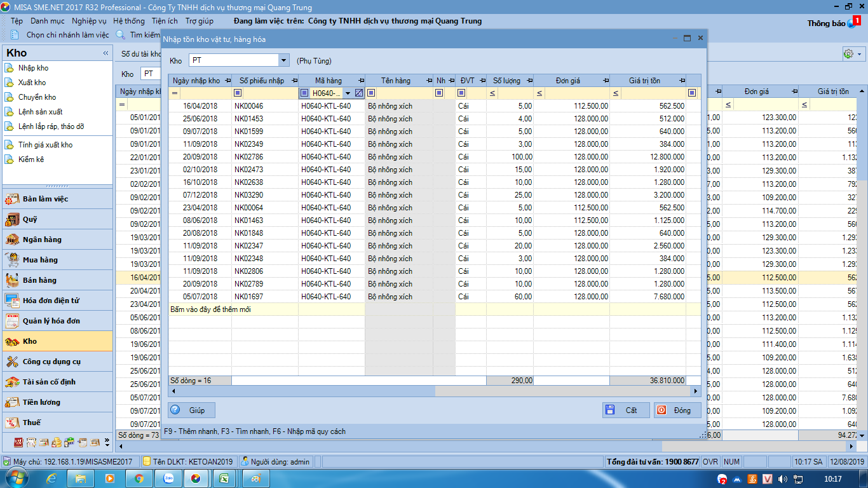Open Excel from the taskbar
This screenshot has width=868, height=488.
[x=224, y=478]
